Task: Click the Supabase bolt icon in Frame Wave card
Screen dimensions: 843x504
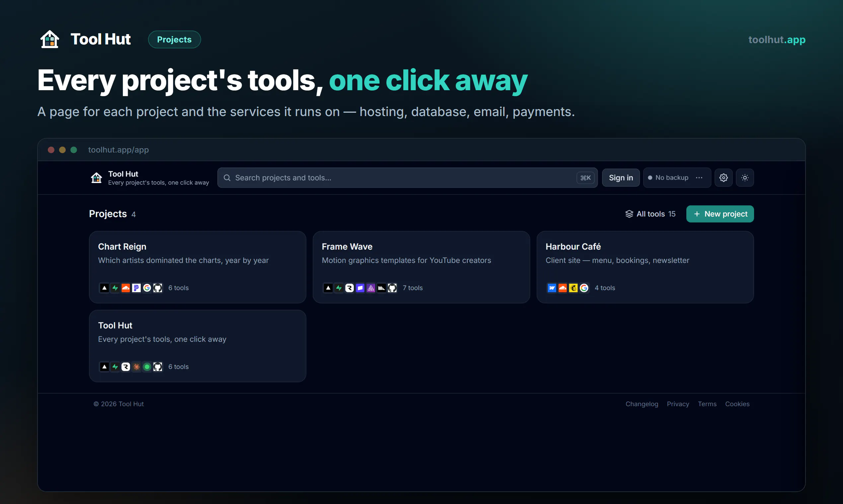Action: click(x=339, y=288)
